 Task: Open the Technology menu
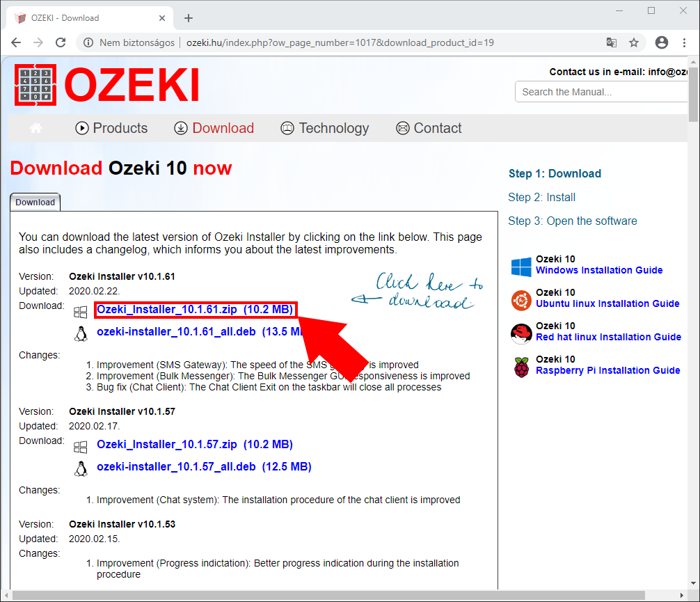(324, 128)
